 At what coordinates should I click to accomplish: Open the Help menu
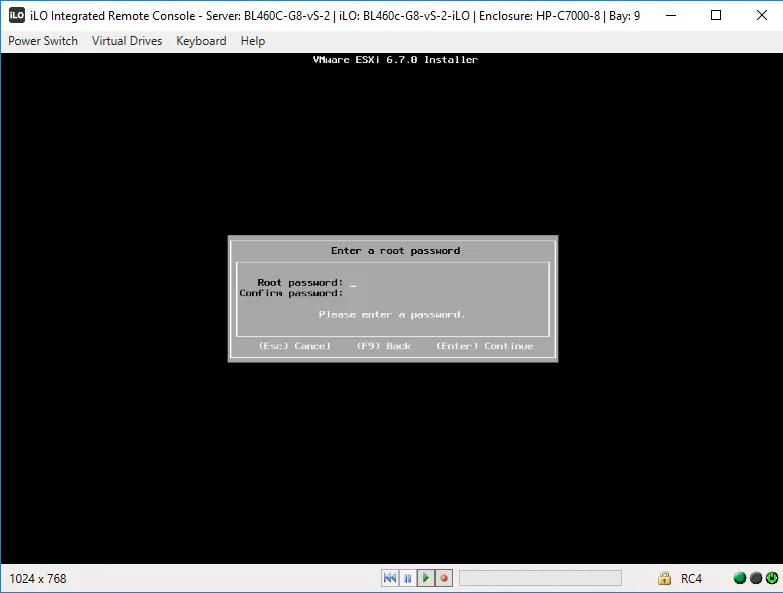pos(253,41)
